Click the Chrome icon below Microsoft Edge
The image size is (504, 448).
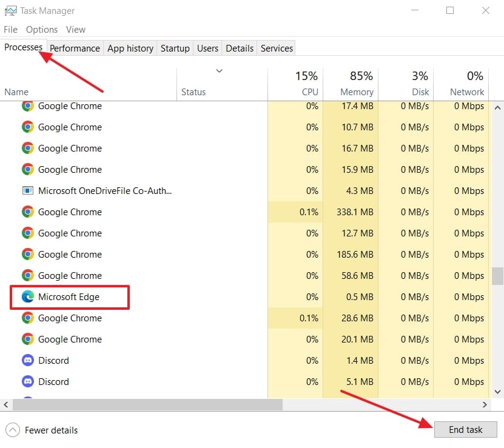[x=27, y=318]
